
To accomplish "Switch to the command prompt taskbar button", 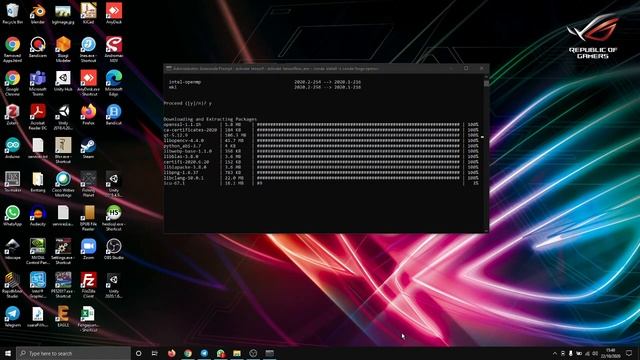I will (x=269, y=353).
